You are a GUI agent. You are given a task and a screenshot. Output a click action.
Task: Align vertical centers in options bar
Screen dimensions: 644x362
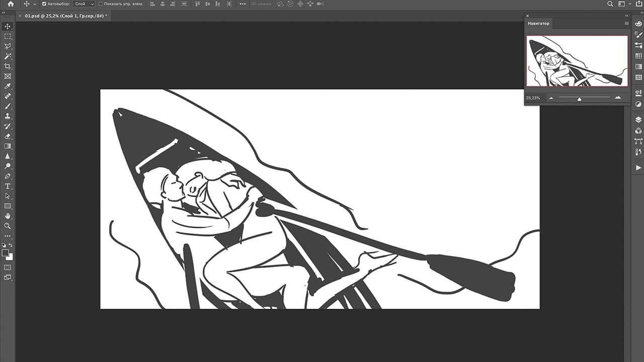208,4
